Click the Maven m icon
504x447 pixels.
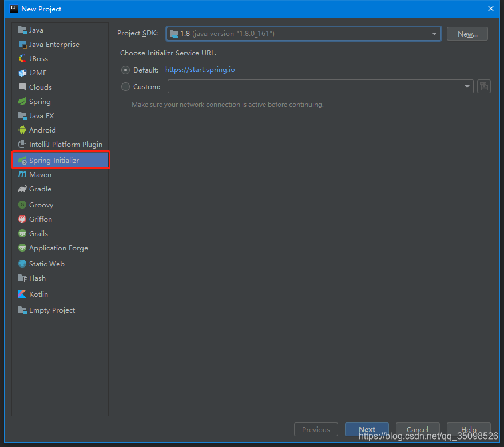click(x=22, y=174)
